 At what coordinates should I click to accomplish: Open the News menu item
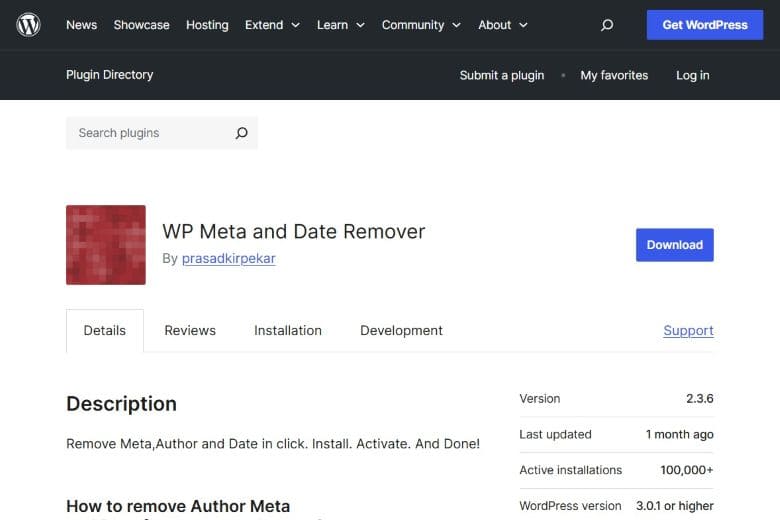[82, 25]
